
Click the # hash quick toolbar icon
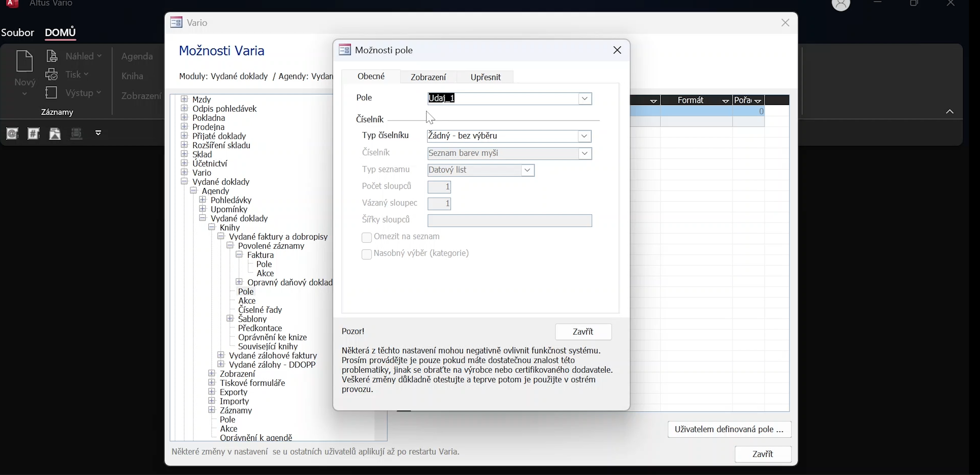coord(33,134)
